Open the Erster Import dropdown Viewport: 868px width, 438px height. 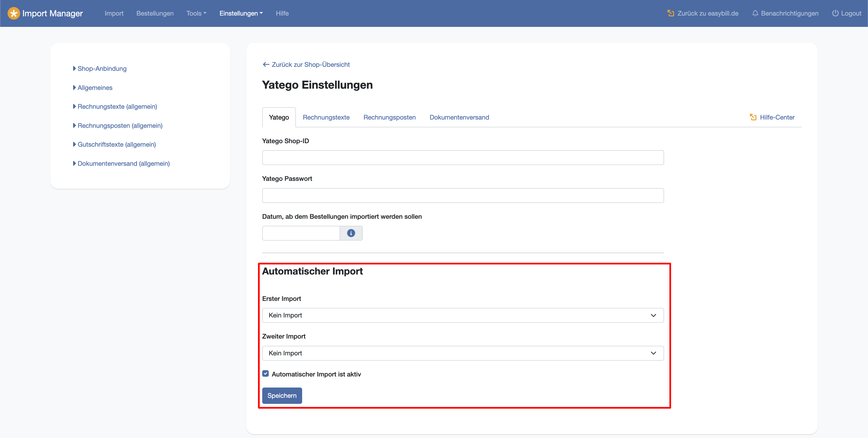point(463,315)
